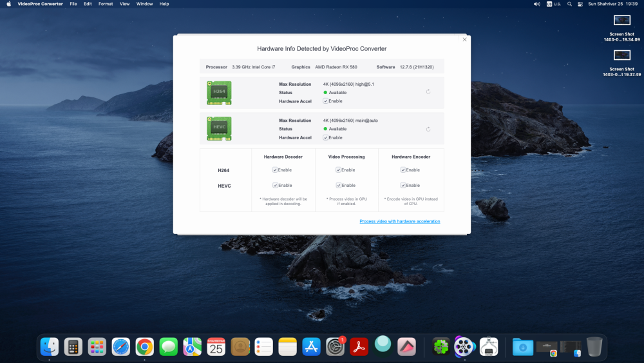The height and width of the screenshot is (363, 644).
Task: Click the HEVC chip icon
Action: tap(219, 129)
